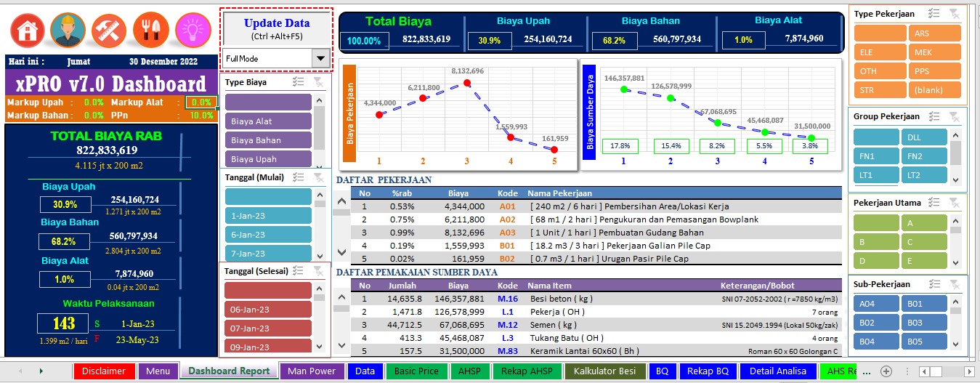Screen dimensions: 980x383
Task: Open the Full Mode dropdown
Action: pos(320,58)
